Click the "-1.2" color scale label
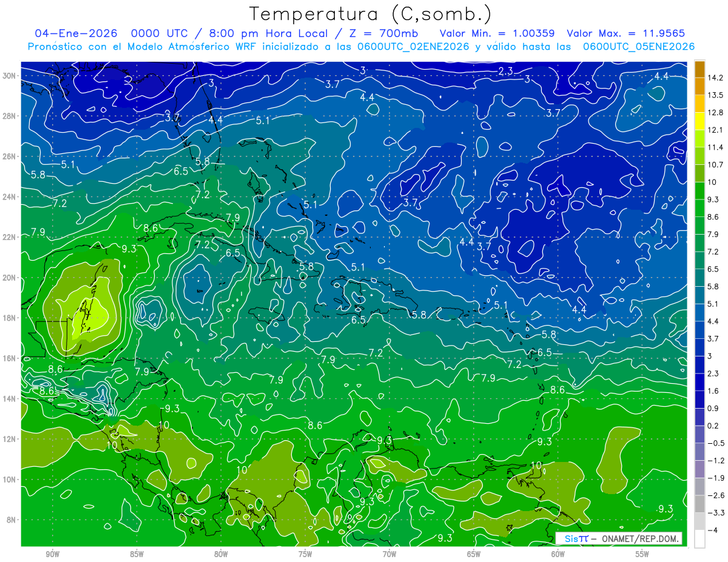 pos(716,461)
